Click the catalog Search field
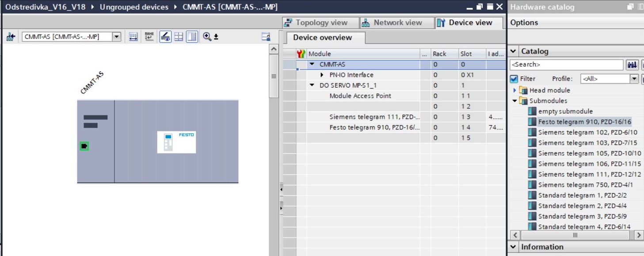This screenshot has height=256, width=644. [x=566, y=65]
